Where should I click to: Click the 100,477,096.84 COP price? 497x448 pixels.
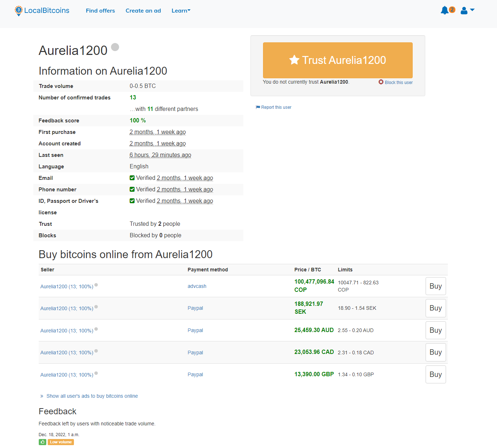(x=314, y=286)
